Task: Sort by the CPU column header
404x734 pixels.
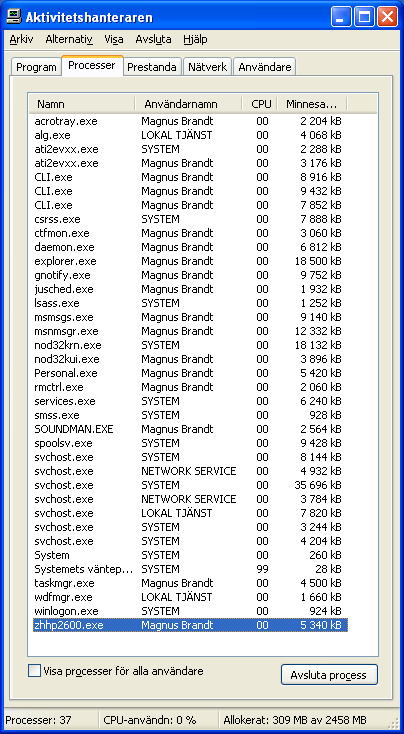Action: click(x=260, y=104)
